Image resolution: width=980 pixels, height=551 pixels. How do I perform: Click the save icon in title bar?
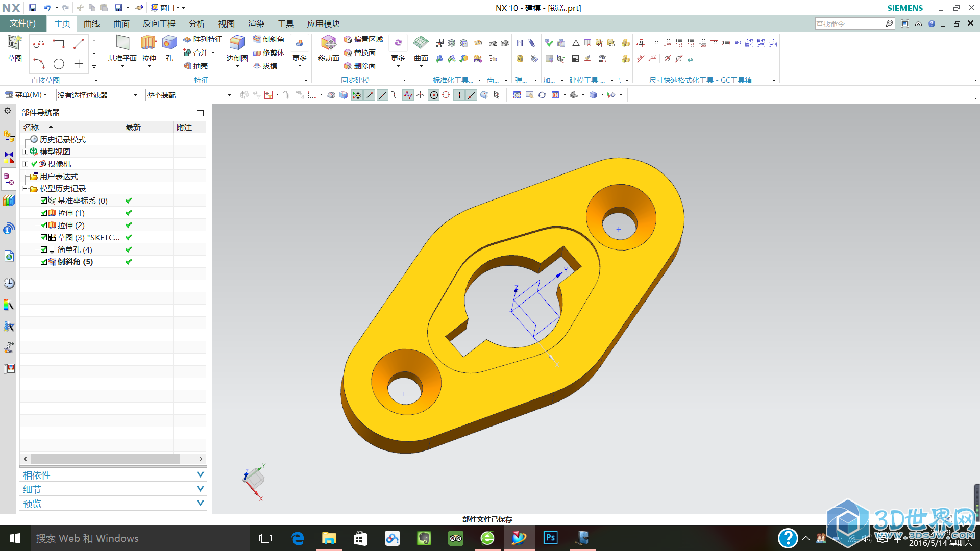33,8
